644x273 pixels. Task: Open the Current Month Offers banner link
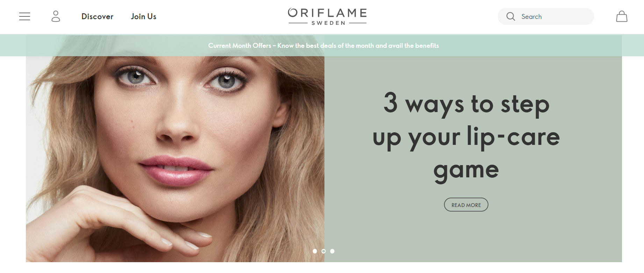[x=323, y=45]
